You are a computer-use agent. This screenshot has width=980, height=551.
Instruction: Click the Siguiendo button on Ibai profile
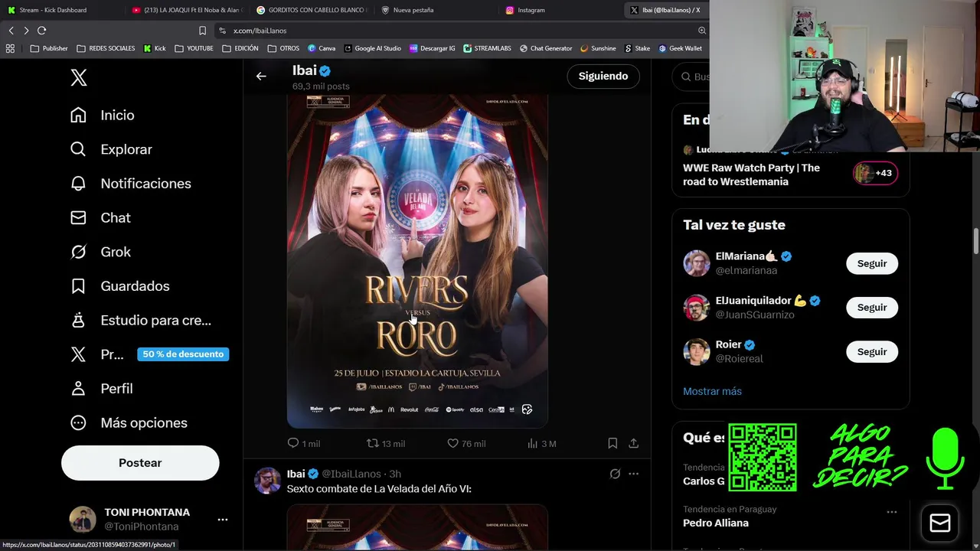pyautogui.click(x=603, y=76)
